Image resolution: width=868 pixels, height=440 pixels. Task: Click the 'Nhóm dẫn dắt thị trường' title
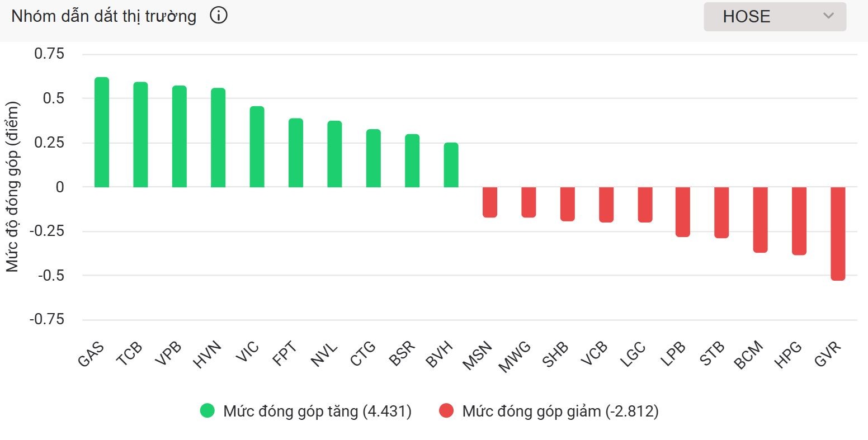click(104, 16)
